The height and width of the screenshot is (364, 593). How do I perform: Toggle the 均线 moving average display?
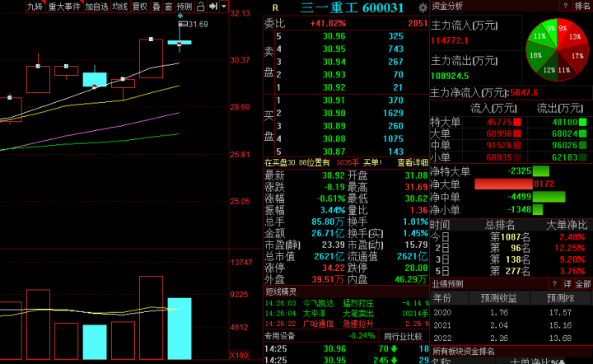(120, 7)
